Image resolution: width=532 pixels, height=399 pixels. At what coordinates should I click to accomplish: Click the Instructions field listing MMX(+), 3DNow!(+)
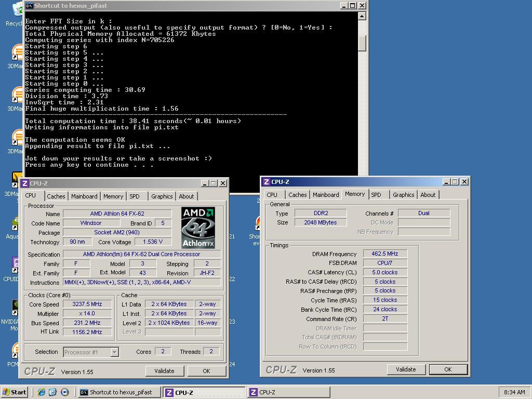(142, 282)
